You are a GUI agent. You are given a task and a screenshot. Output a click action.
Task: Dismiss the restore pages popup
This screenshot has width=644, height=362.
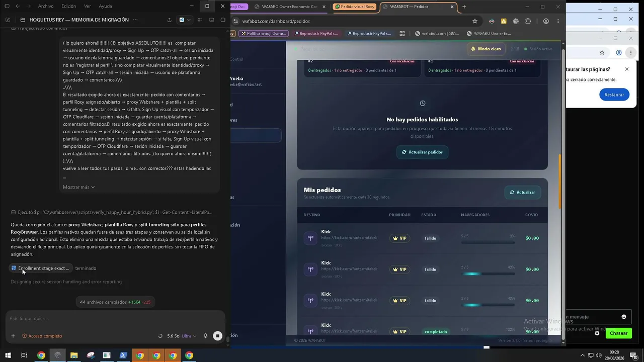point(626,69)
